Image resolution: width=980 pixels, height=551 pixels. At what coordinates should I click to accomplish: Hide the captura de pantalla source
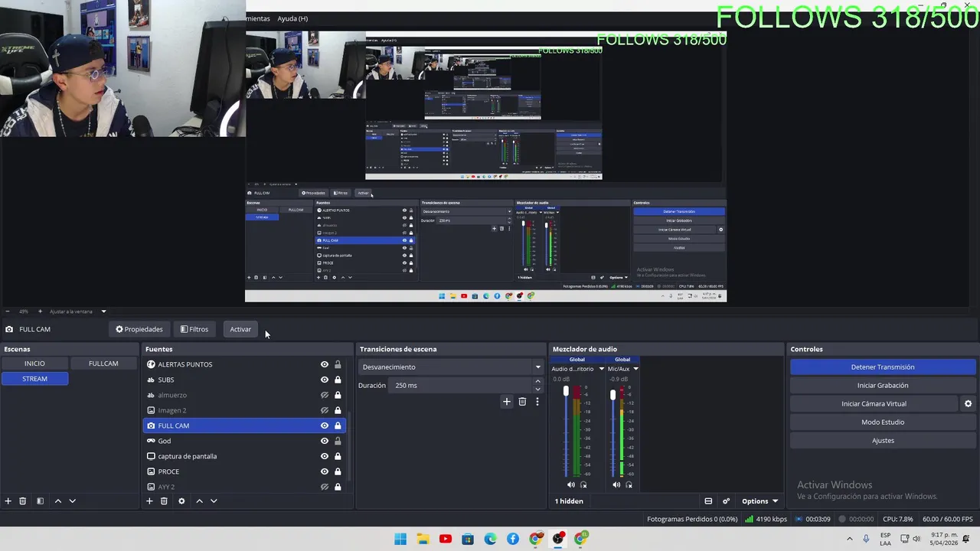pyautogui.click(x=325, y=457)
